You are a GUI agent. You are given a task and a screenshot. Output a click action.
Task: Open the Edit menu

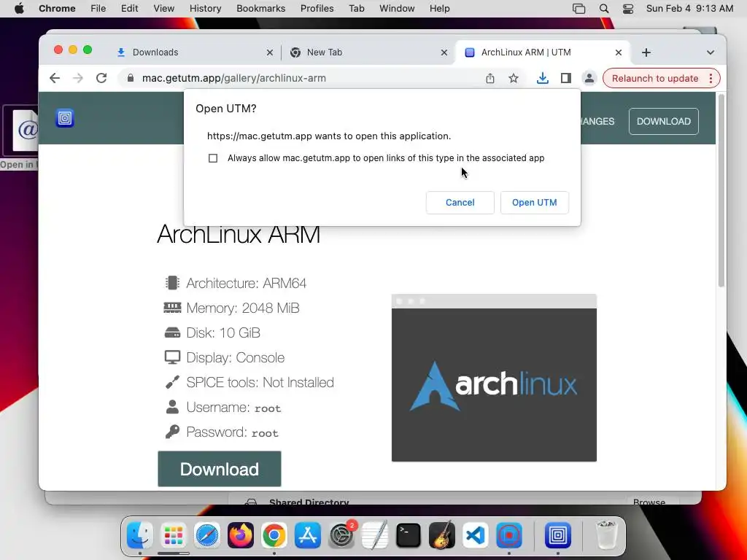pyautogui.click(x=129, y=9)
